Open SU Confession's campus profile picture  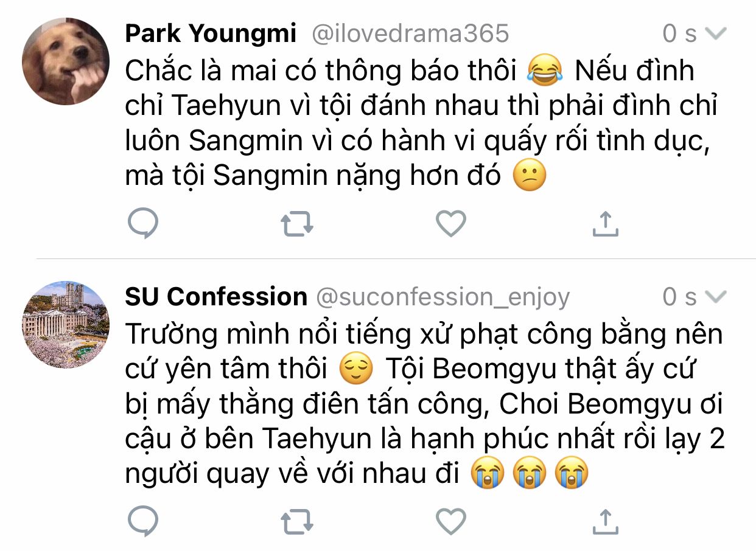[66, 325]
